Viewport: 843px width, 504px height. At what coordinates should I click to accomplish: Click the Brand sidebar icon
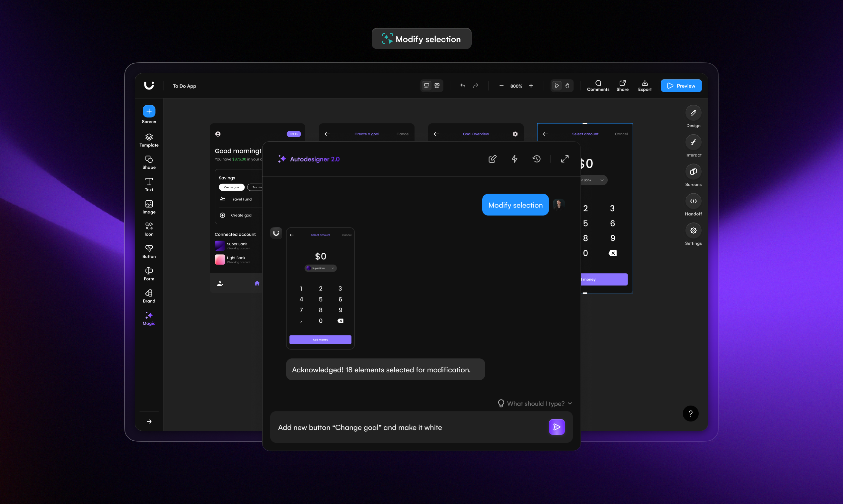[149, 296]
